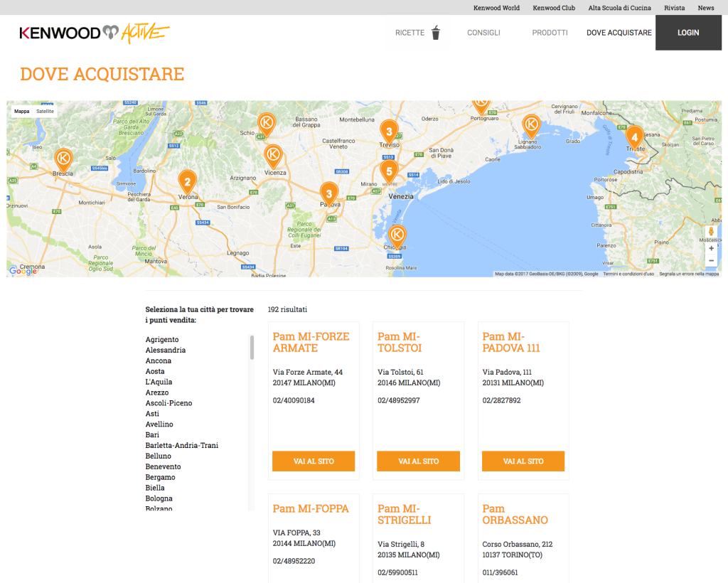This screenshot has height=583, width=728.
Task: Open the Pam MI-TOLSTOI store title
Action: coord(400,342)
